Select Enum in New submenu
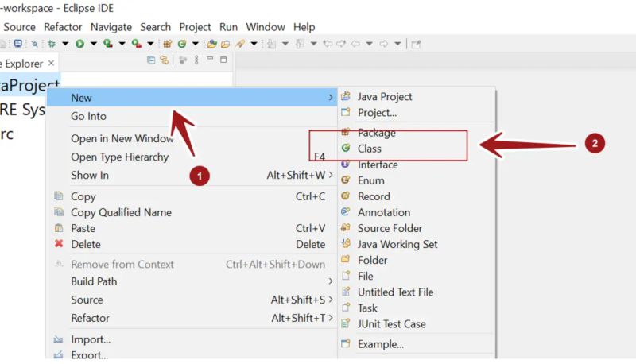The height and width of the screenshot is (364, 636). tap(417, 180)
